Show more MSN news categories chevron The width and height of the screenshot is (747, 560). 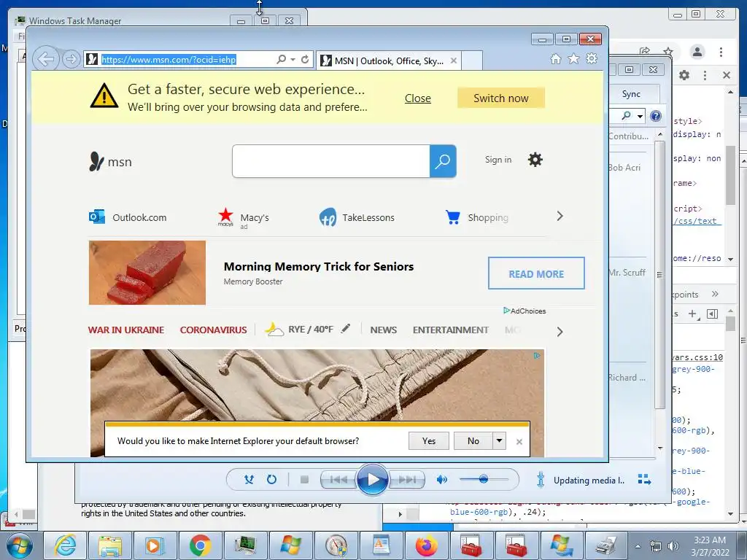pyautogui.click(x=560, y=332)
